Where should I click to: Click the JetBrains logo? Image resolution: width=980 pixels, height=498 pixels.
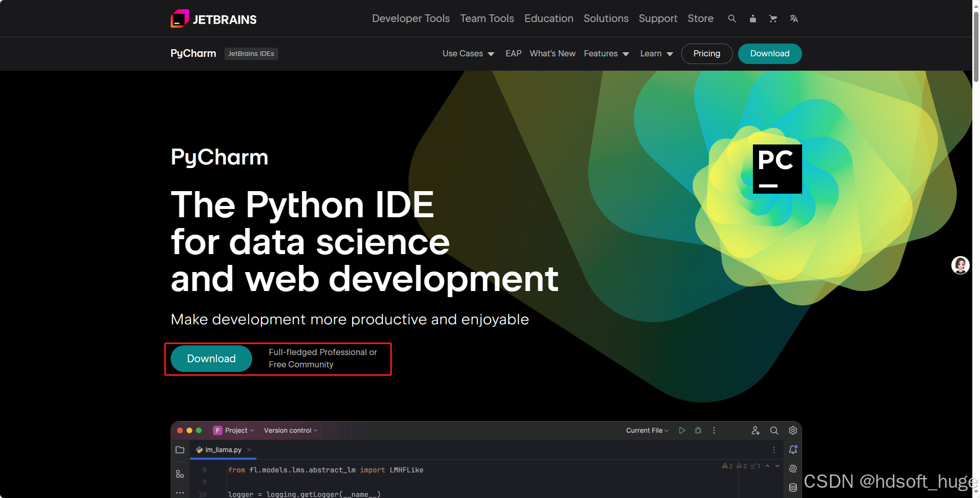[x=214, y=19]
